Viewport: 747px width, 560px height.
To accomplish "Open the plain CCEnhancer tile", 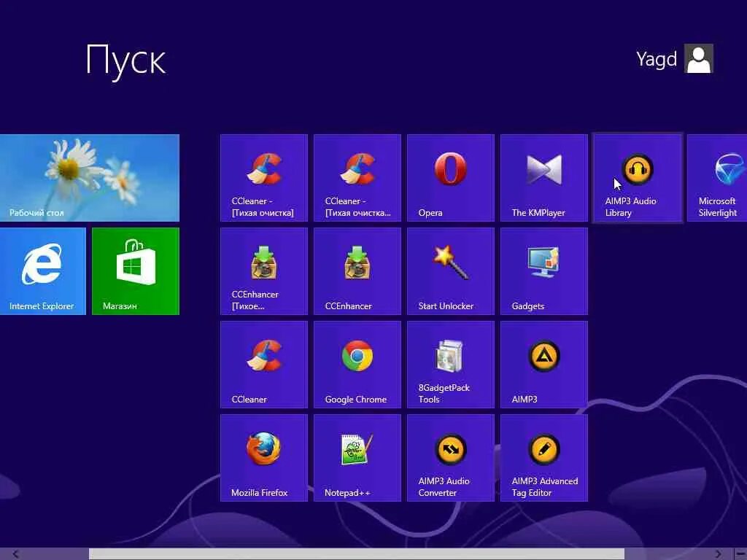I will (357, 271).
